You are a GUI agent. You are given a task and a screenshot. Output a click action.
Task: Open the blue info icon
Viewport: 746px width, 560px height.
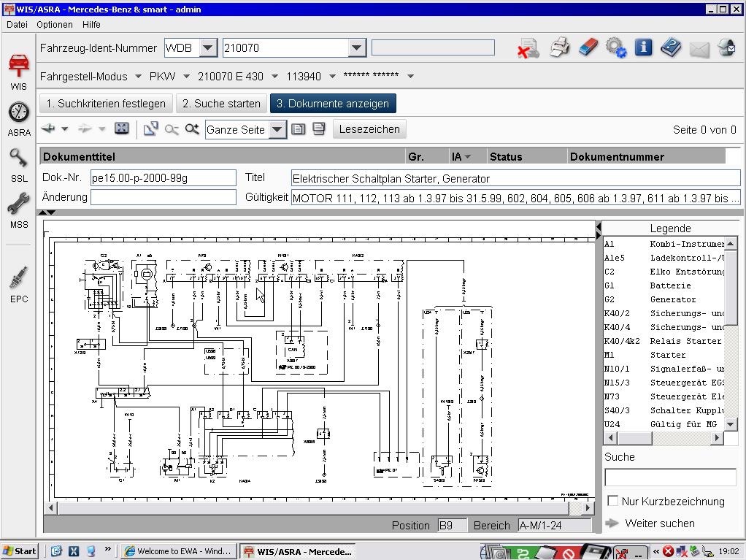[x=643, y=47]
